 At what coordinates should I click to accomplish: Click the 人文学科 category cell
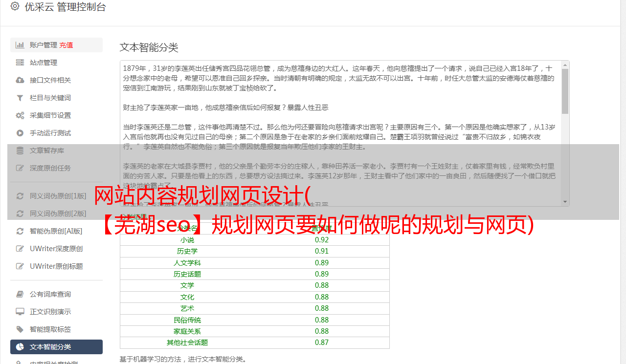(187, 263)
